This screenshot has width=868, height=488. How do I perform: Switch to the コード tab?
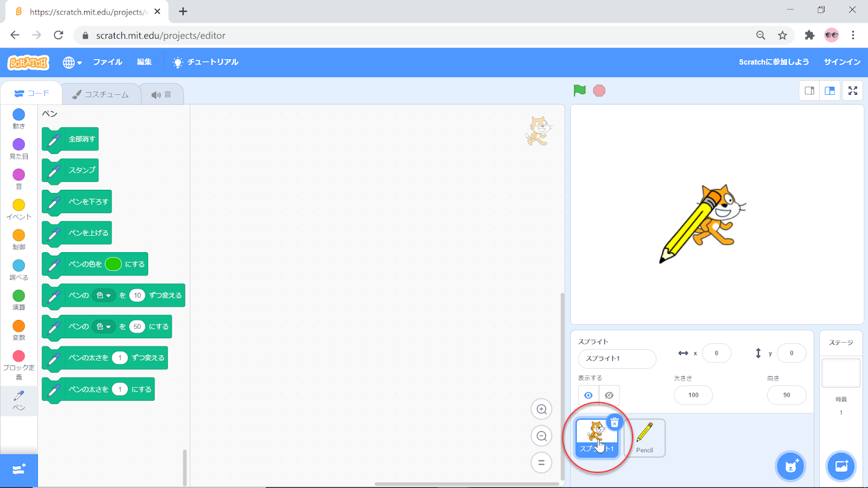(31, 93)
